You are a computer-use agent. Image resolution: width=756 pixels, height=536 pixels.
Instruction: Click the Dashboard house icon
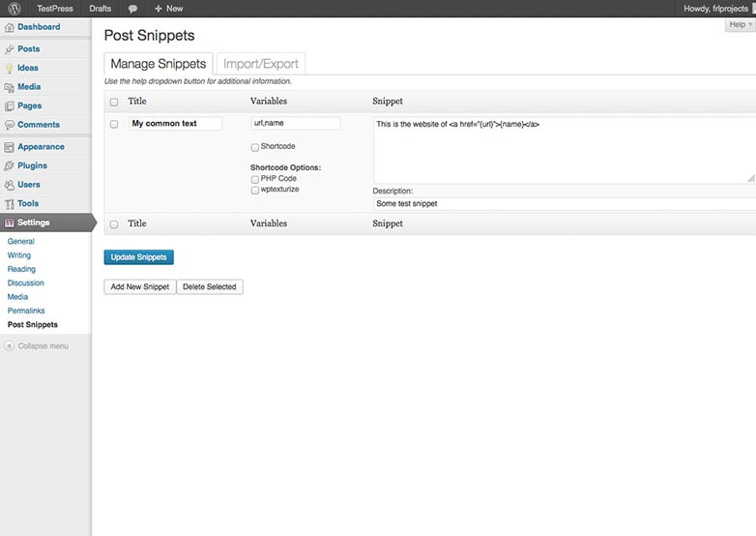click(9, 27)
